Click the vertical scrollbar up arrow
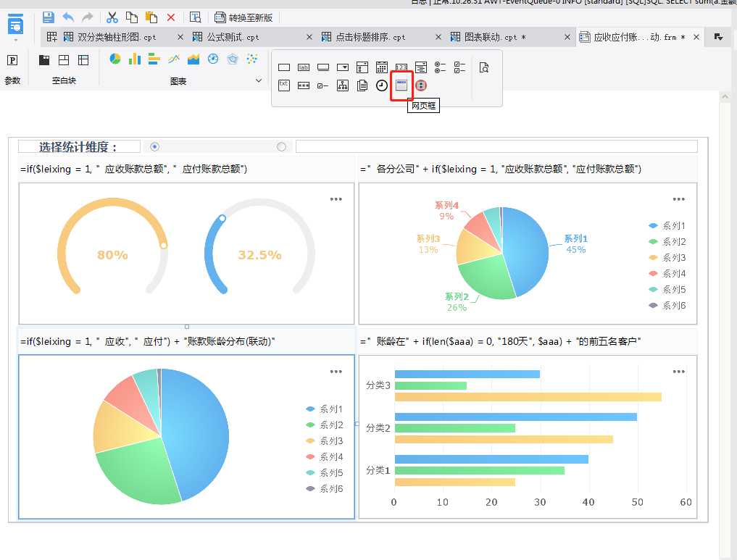The width and height of the screenshot is (737, 560). pyautogui.click(x=724, y=97)
